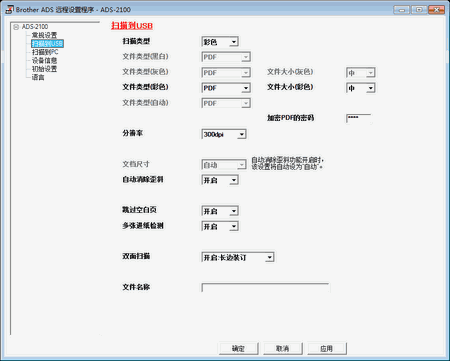Click the 文件大小(灰色) disabled dropdown
450x361 pixels.
(x=361, y=73)
